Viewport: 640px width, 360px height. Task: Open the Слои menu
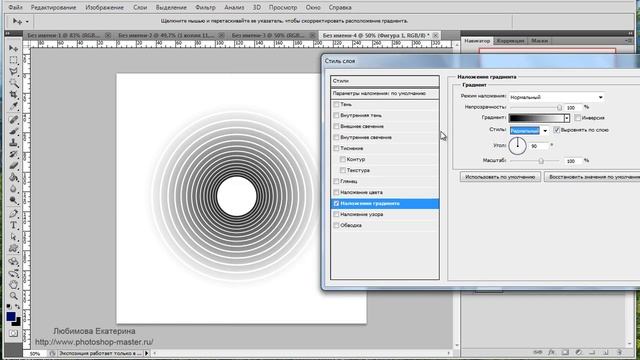click(x=140, y=7)
